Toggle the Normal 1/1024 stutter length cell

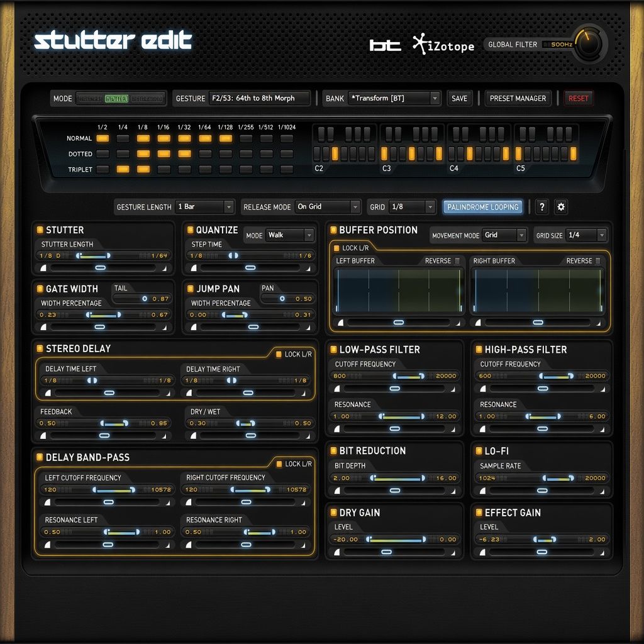coord(287,138)
